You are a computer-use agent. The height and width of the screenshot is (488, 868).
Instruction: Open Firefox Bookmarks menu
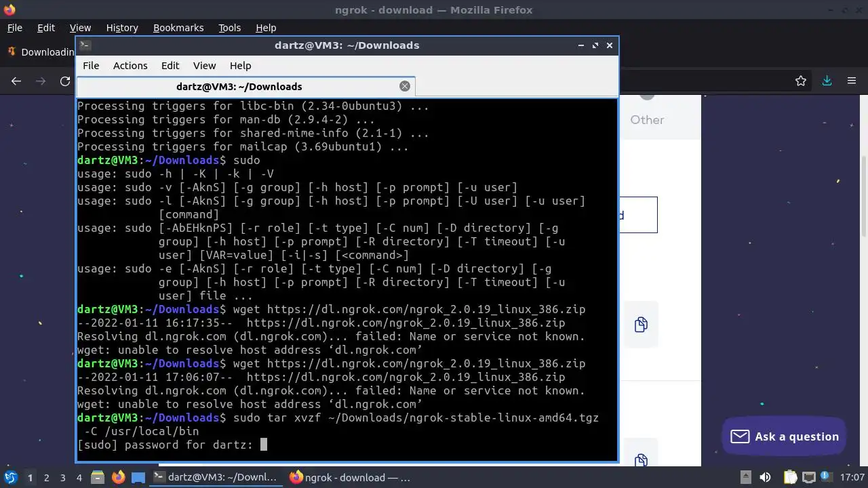tap(178, 28)
